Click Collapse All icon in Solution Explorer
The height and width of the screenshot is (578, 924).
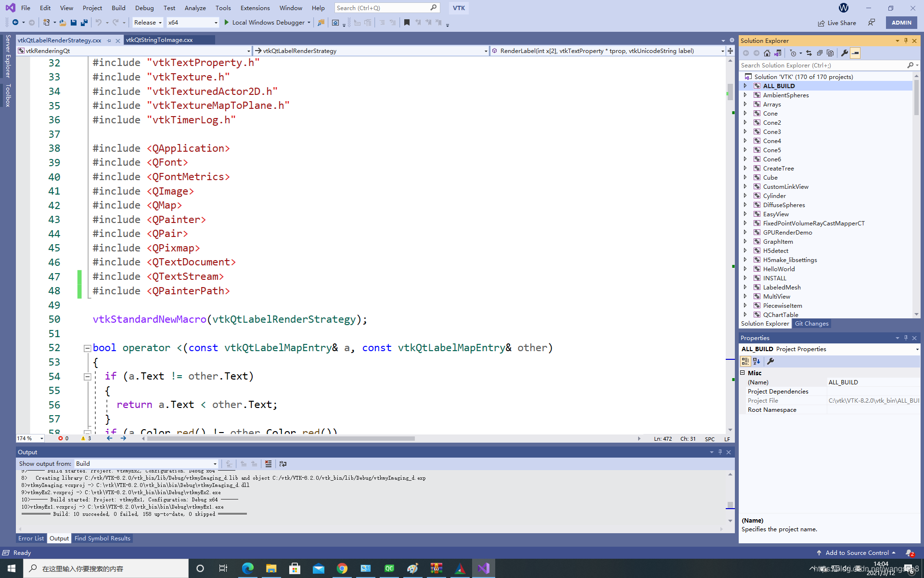click(x=820, y=53)
